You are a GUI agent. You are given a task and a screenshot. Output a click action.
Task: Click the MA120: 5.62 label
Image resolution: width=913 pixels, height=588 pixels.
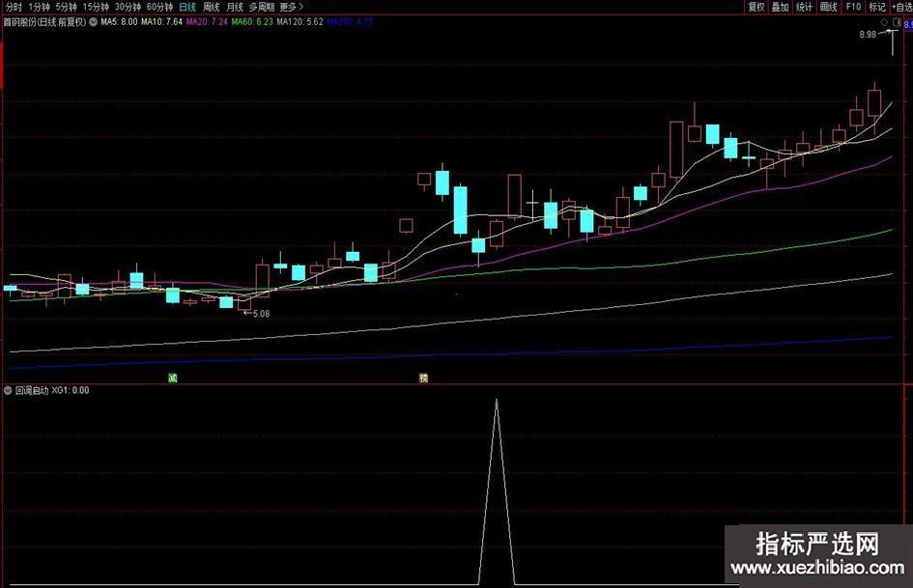300,22
